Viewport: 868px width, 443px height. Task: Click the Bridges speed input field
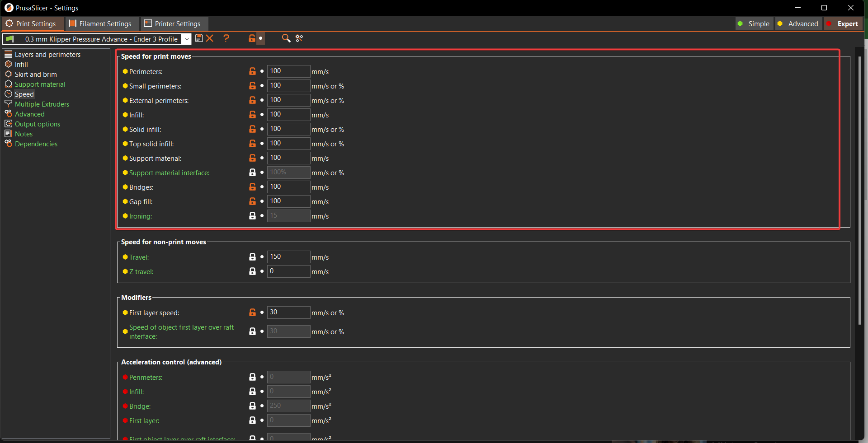[x=288, y=187]
